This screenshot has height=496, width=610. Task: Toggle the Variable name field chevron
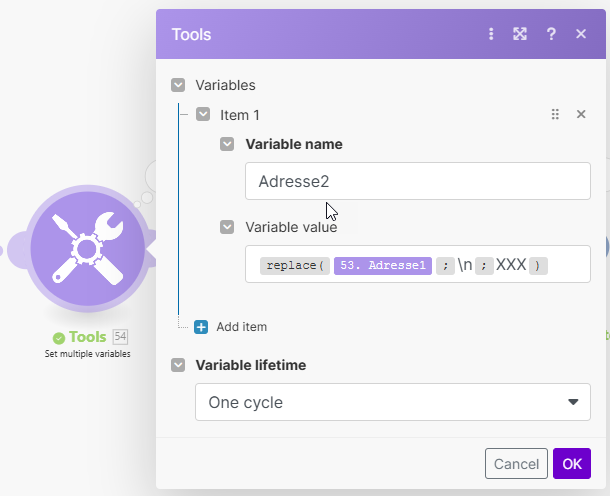227,144
